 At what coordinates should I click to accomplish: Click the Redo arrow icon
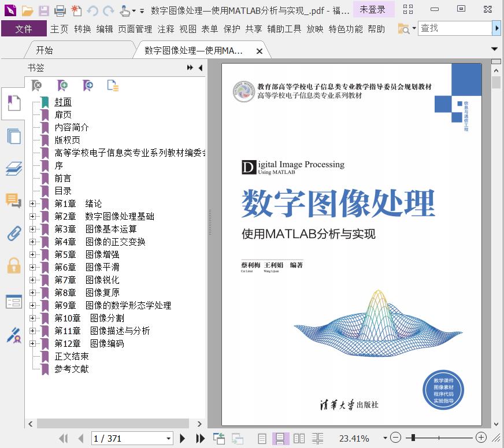tap(108, 11)
